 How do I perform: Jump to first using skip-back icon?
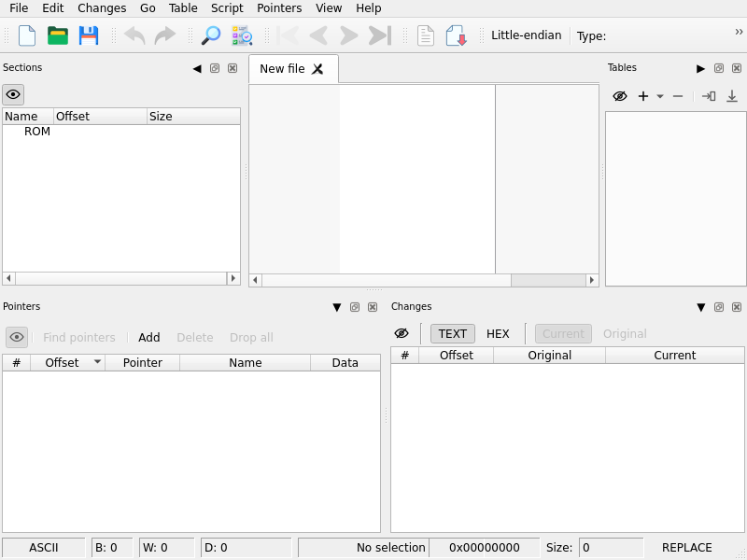click(x=288, y=35)
